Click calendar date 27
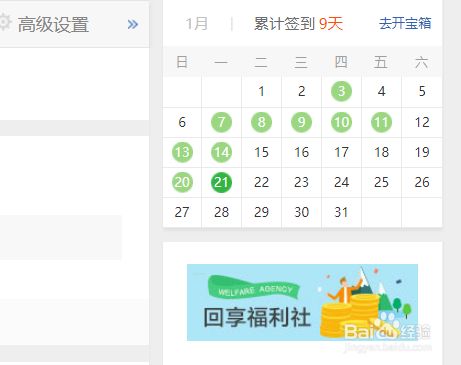 coord(182,212)
